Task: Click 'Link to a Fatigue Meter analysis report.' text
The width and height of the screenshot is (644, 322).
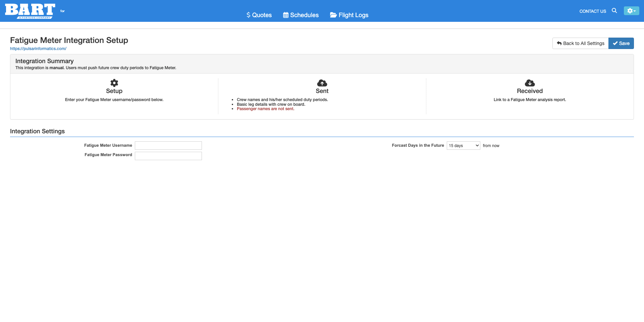Action: 530,100
